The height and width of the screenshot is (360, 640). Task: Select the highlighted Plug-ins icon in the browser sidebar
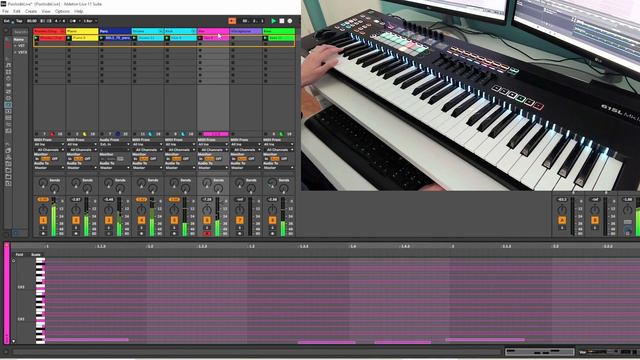coord(8,105)
